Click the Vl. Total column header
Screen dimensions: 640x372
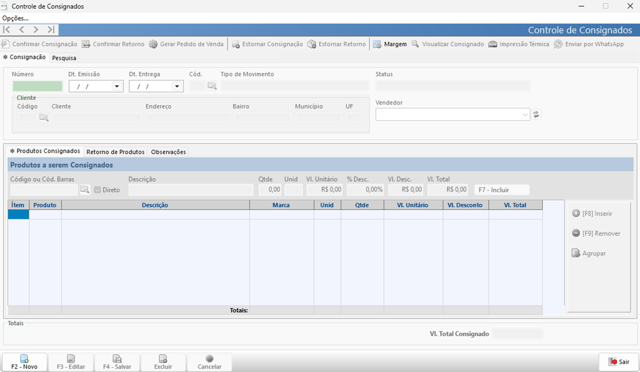point(515,205)
